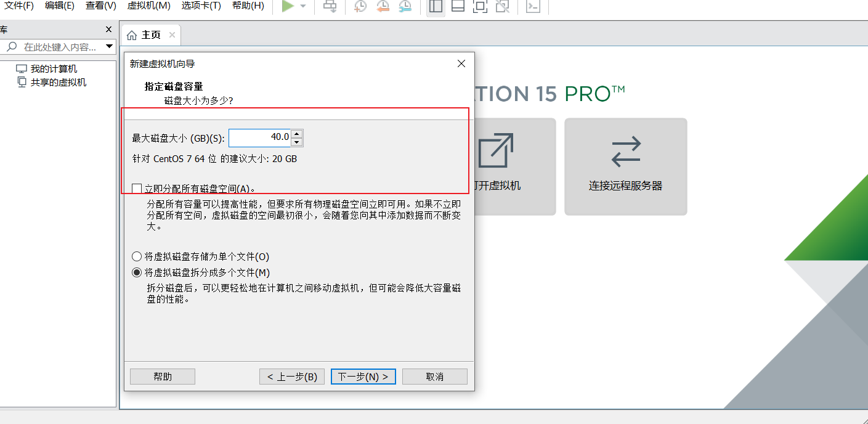
Task: Click the 连接远程服务器 tile
Action: pyautogui.click(x=626, y=166)
